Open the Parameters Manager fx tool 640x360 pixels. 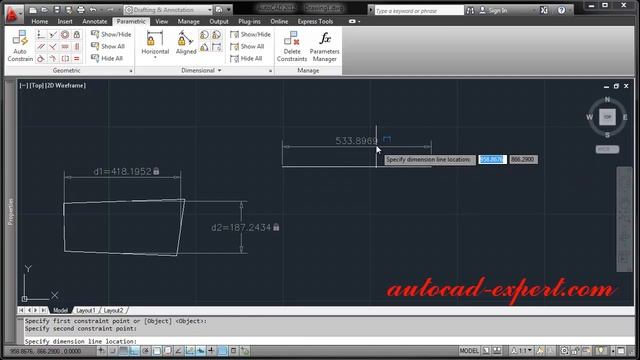click(324, 46)
